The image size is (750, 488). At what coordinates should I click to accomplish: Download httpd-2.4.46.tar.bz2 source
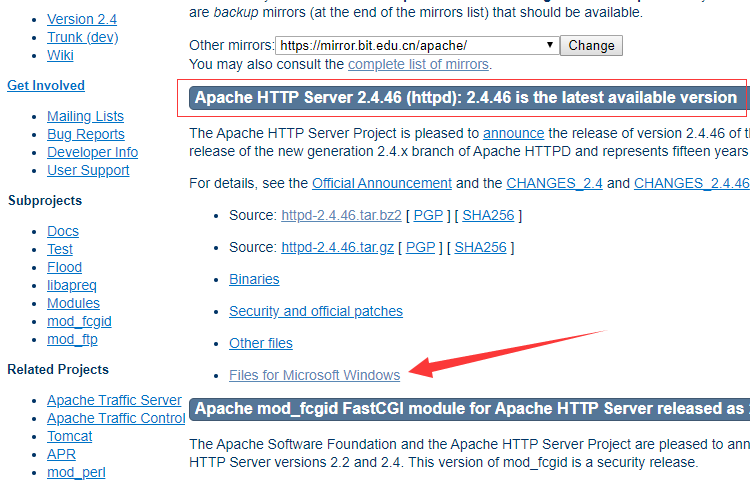[x=342, y=215]
